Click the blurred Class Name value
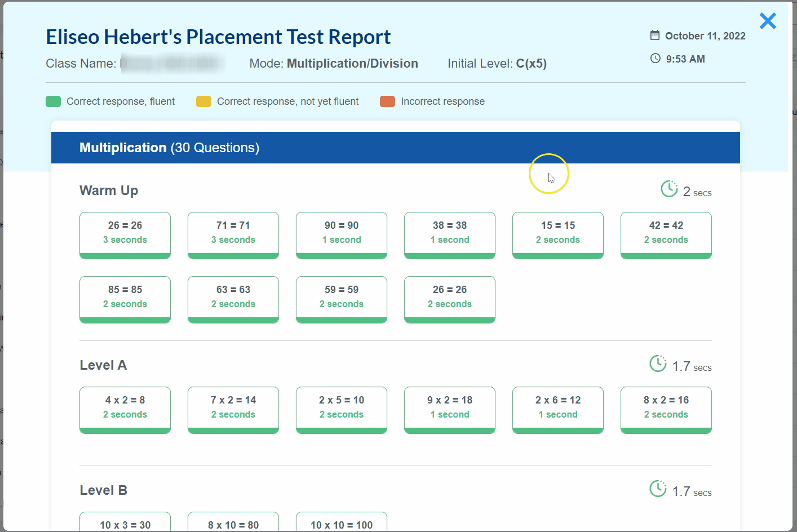 (x=172, y=63)
